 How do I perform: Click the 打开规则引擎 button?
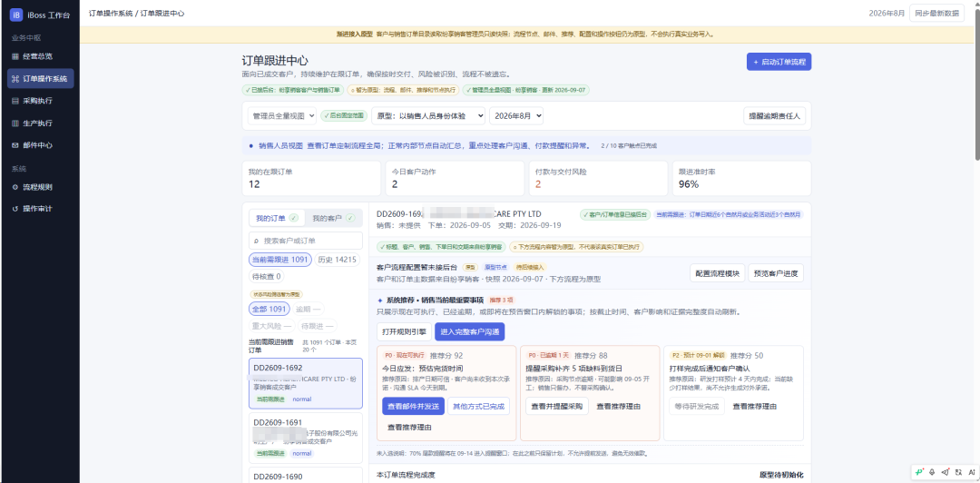[x=404, y=331]
